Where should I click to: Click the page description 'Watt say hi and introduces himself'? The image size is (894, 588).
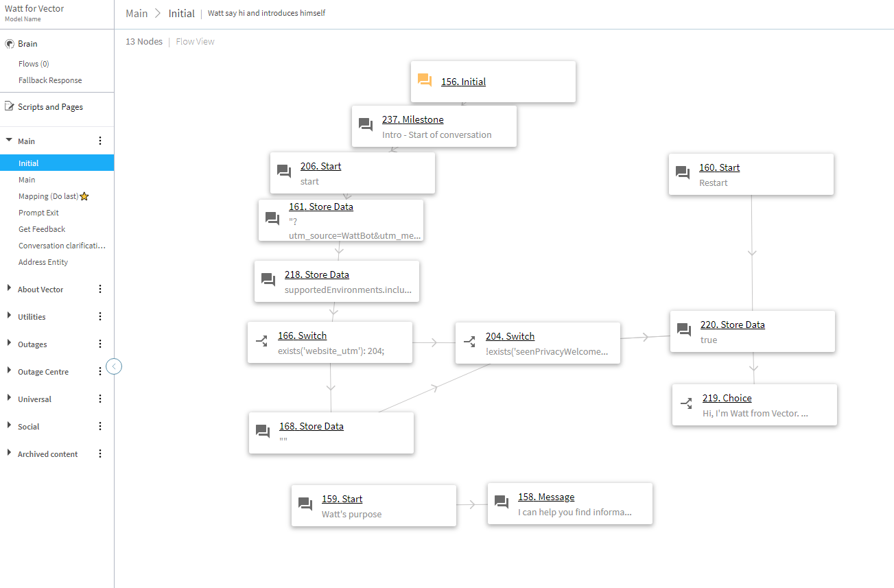(x=266, y=13)
